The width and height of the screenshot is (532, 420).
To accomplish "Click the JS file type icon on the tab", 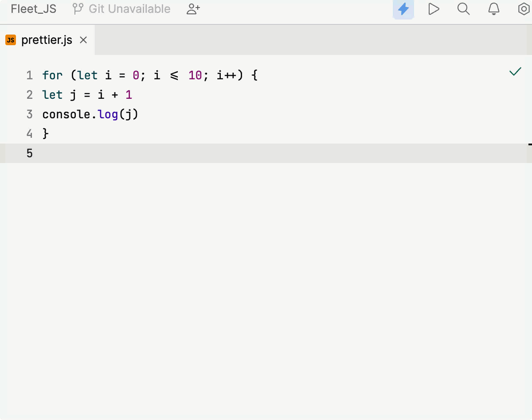I will [x=10, y=40].
